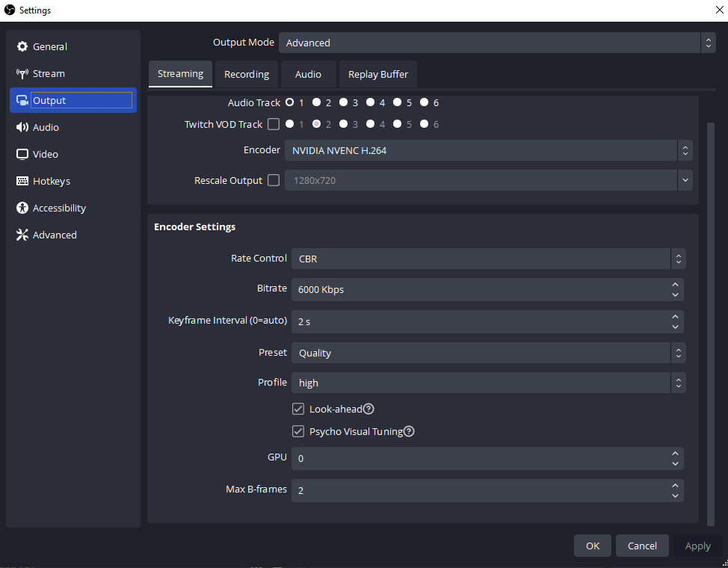
Task: Open the Accessibility settings section
Action: click(60, 208)
